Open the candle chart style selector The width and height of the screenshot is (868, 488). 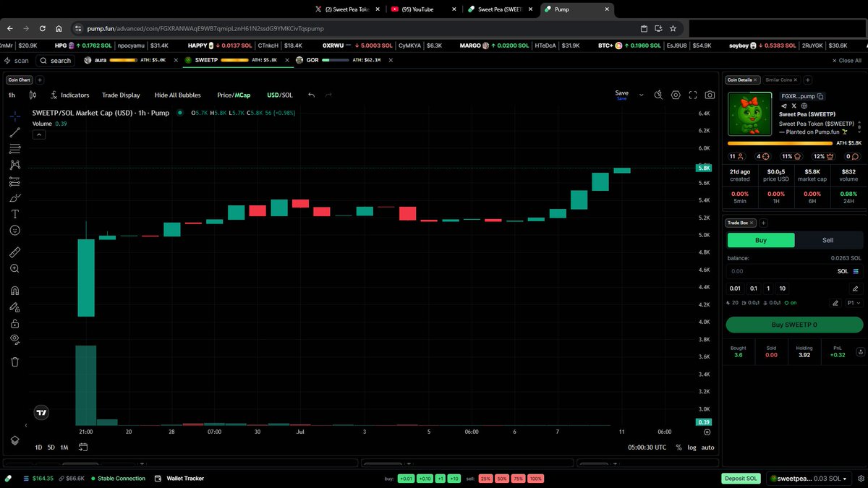[x=33, y=95]
